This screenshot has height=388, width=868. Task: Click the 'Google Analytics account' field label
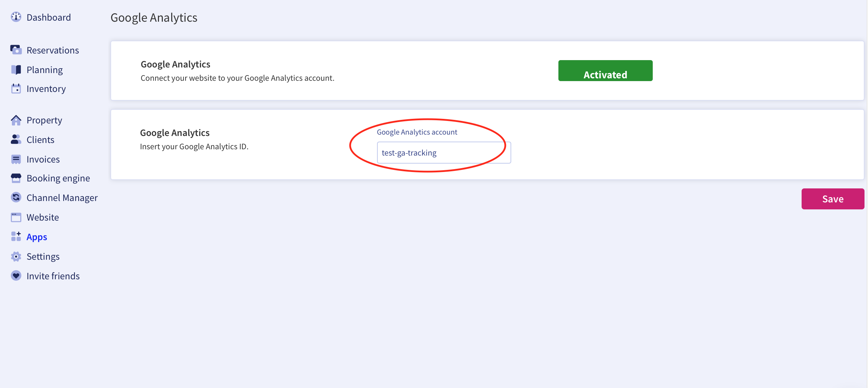pyautogui.click(x=417, y=132)
